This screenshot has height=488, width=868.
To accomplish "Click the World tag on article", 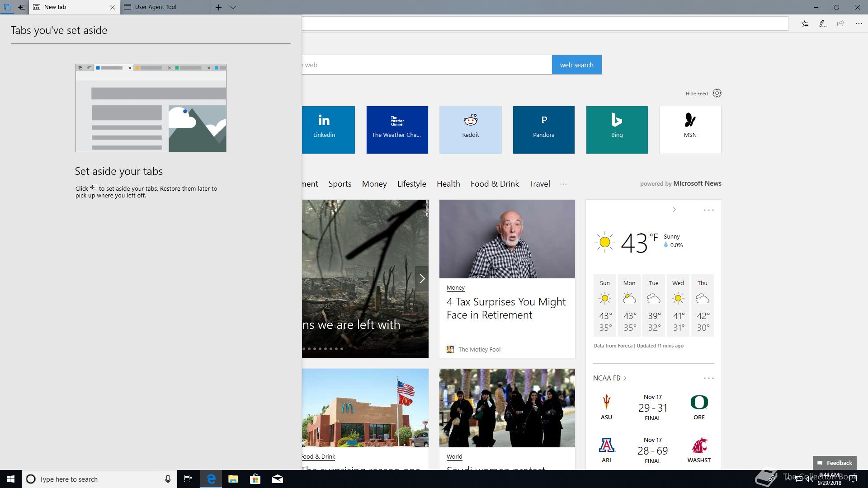I will [454, 456].
